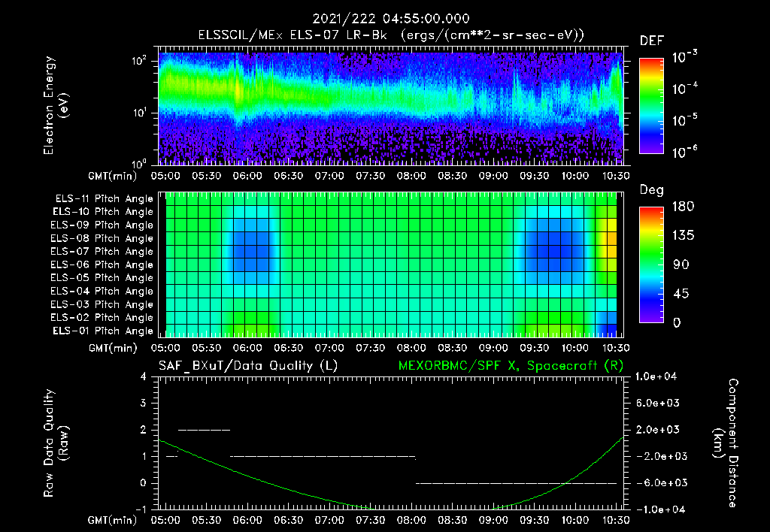Click the data quality level 2 line segment
770x532 pixels.
(204, 430)
